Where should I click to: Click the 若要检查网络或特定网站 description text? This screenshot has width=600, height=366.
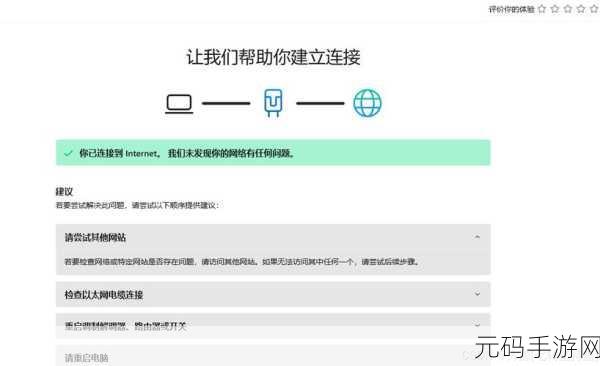click(x=242, y=262)
